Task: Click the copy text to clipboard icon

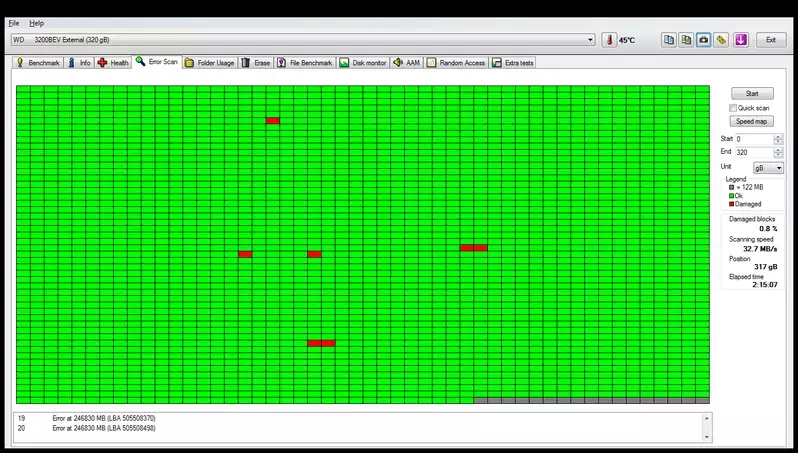Action: point(669,40)
